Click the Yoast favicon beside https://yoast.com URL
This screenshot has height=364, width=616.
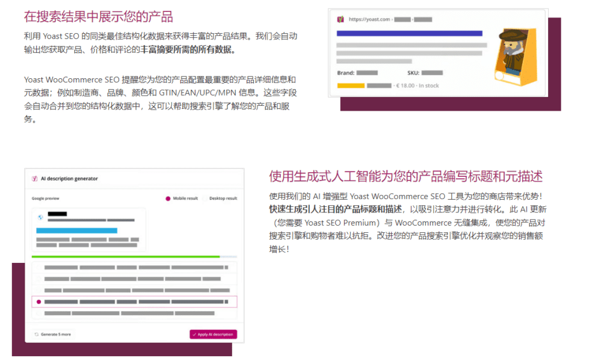point(340,19)
